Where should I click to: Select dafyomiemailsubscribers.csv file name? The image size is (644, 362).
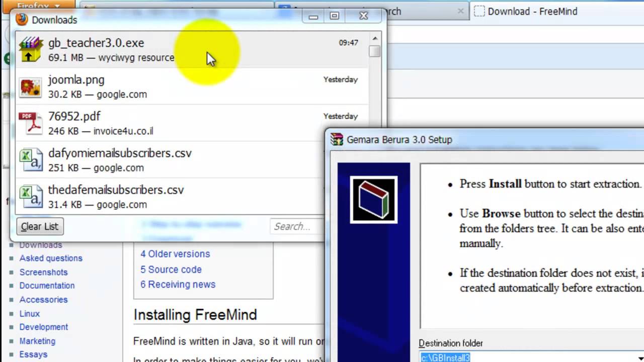click(120, 153)
